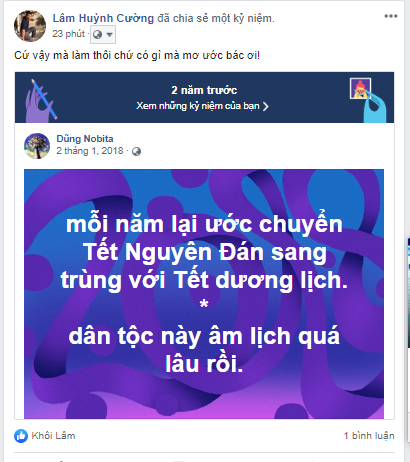The height and width of the screenshot is (462, 410).
Task: Click the 23 phút timestamp
Action: point(69,34)
